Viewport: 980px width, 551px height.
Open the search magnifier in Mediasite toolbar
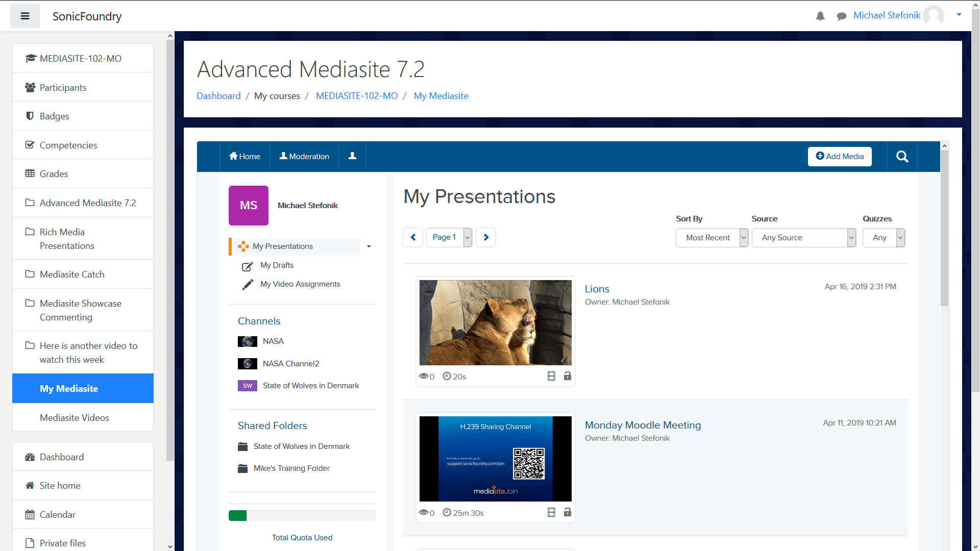[x=902, y=157]
